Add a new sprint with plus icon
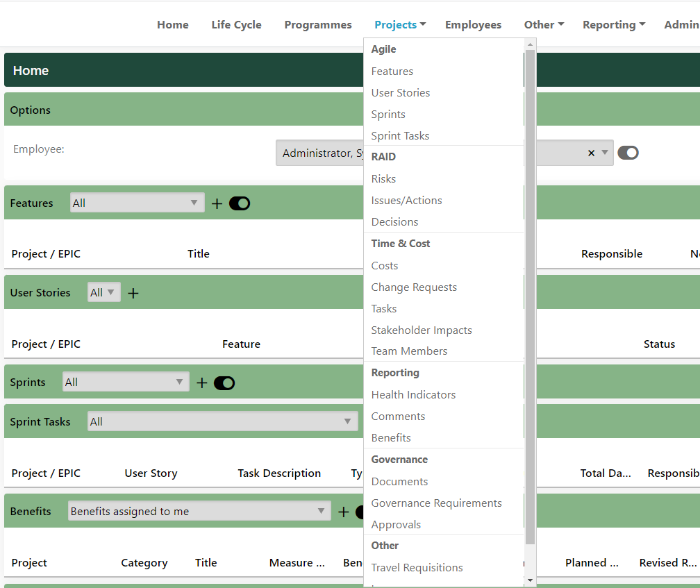Image resolution: width=700 pixels, height=588 pixels. tap(202, 383)
